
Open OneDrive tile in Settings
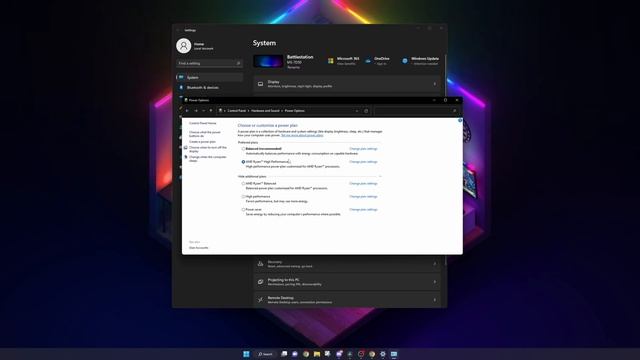(x=377, y=61)
